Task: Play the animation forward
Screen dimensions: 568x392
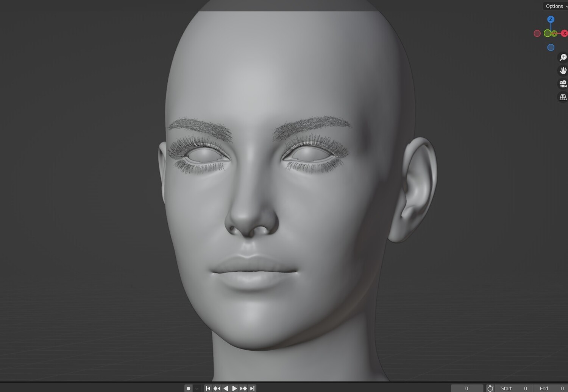Action: click(x=234, y=388)
